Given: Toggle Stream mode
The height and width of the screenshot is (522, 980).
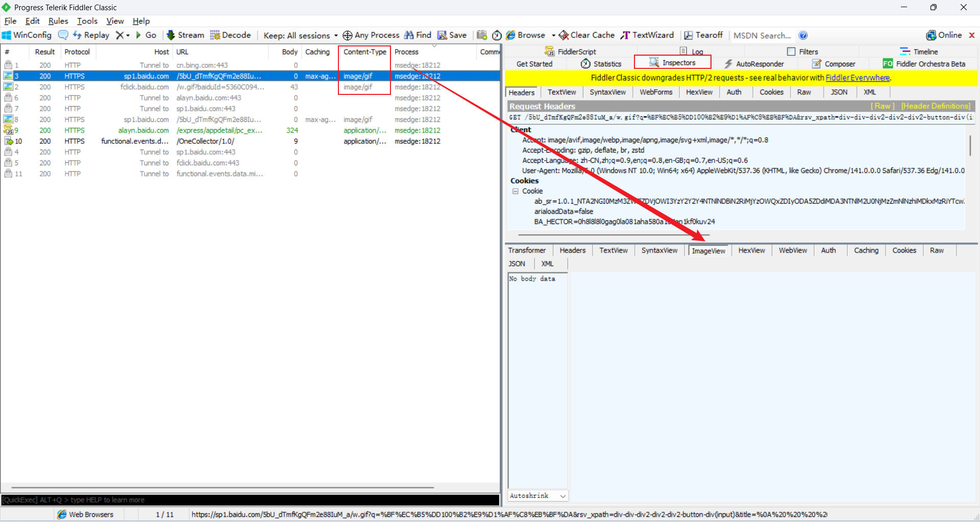Looking at the screenshot, I should tap(185, 35).
